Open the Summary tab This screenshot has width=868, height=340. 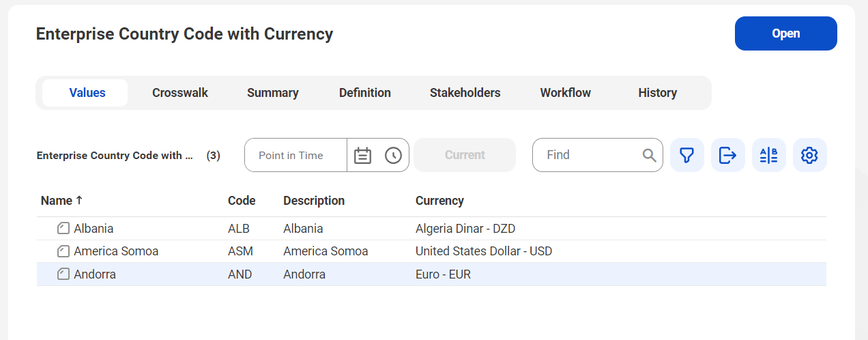(x=273, y=93)
